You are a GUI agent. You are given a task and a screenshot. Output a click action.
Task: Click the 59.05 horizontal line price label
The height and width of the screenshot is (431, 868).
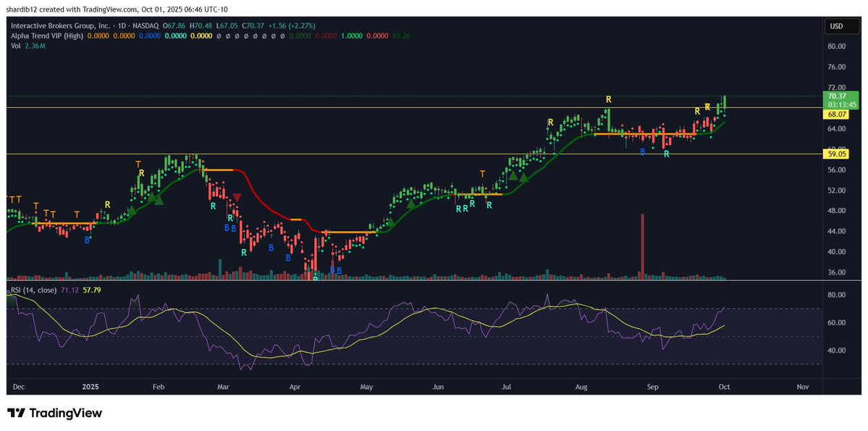(836, 154)
